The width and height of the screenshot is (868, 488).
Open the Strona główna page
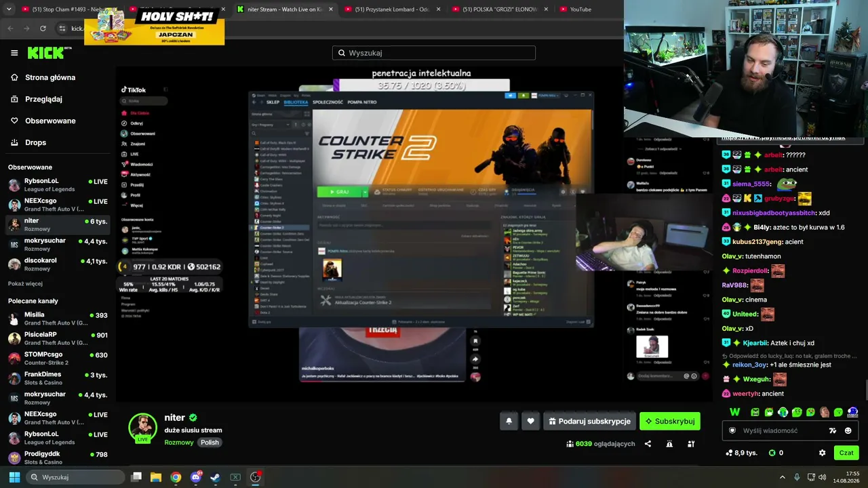coord(50,77)
